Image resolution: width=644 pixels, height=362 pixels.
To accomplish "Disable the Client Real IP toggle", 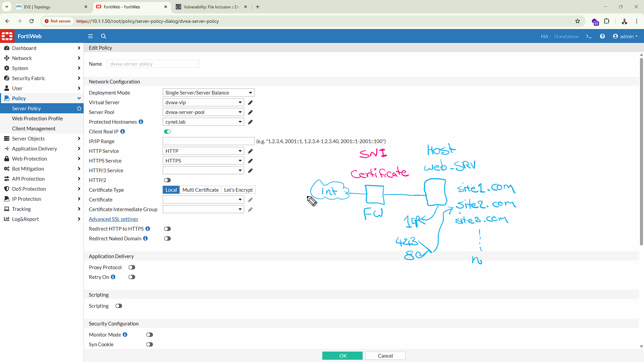I will coord(167,132).
